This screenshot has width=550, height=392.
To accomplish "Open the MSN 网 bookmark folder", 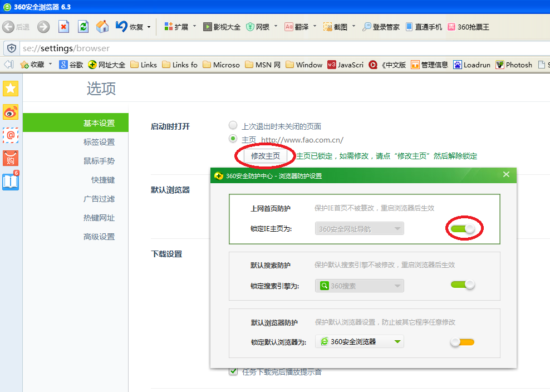I will click(263, 65).
